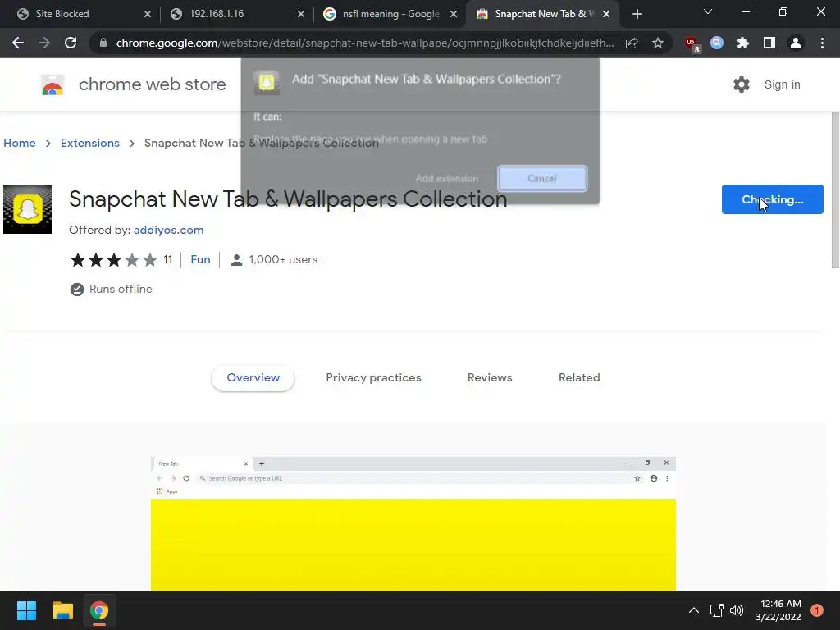This screenshot has height=630, width=840.
Task: Show hidden system tray icons
Action: (x=694, y=610)
